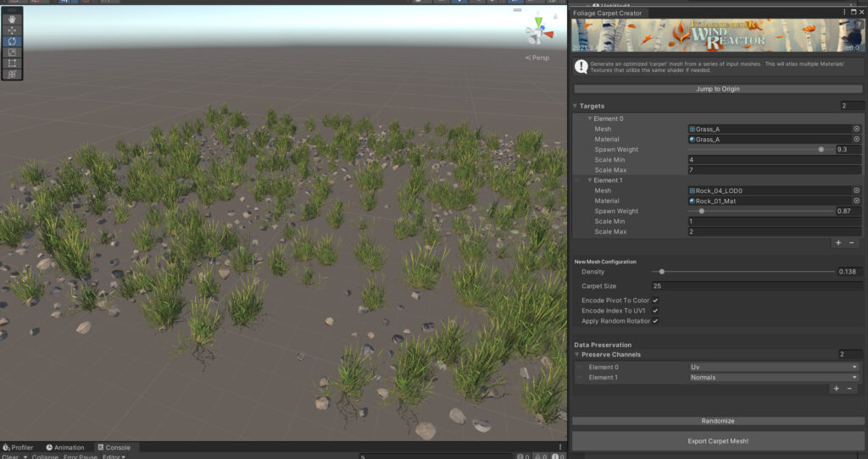
Task: Toggle Encode Pivot To Color checkbox
Action: pyautogui.click(x=655, y=301)
